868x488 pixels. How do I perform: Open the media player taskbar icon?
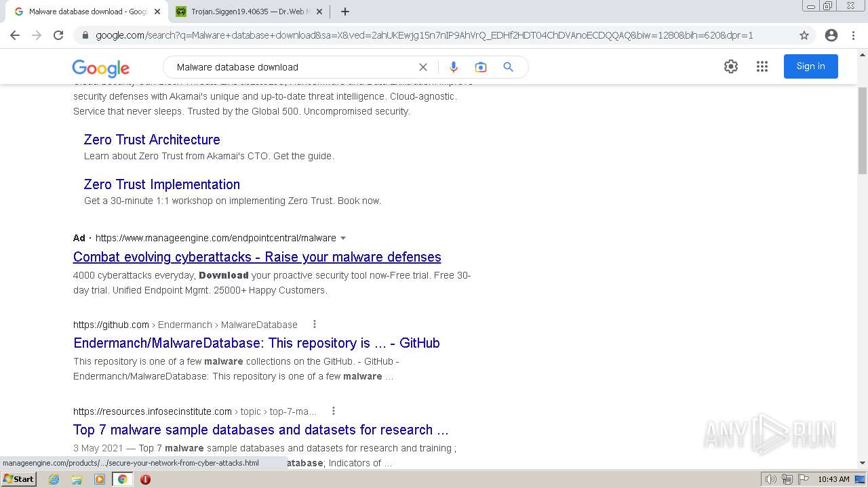100,479
